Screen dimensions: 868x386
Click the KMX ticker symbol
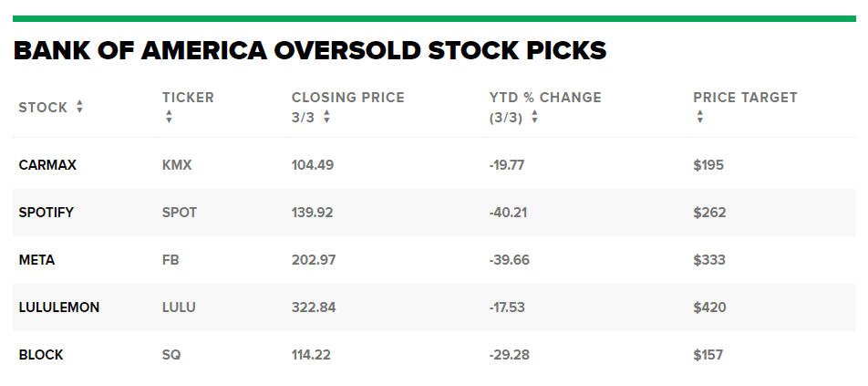click(177, 165)
